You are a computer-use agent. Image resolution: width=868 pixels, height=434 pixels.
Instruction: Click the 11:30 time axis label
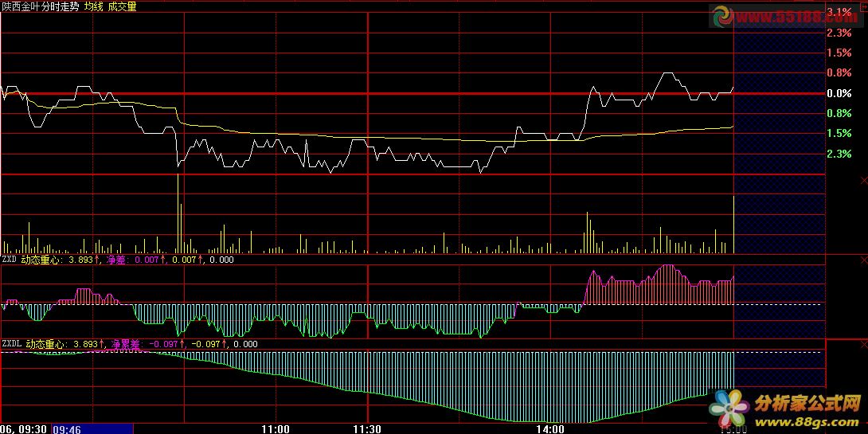368,429
